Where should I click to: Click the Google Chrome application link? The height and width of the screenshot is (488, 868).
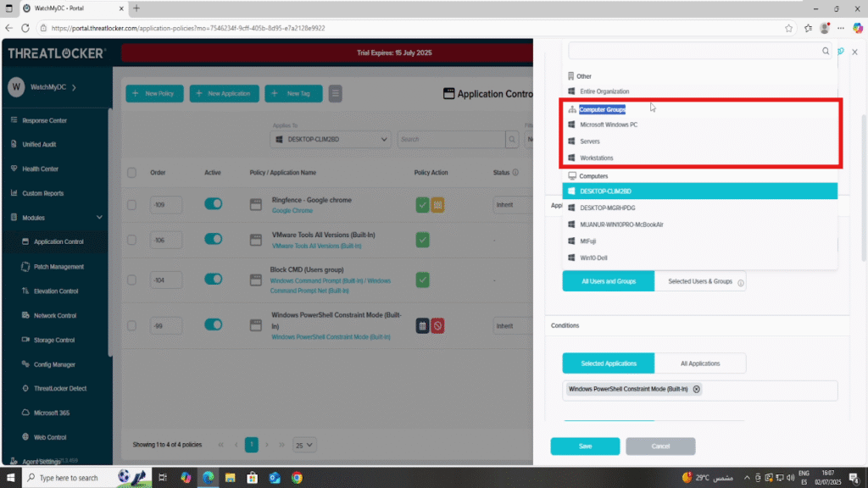pos(292,211)
